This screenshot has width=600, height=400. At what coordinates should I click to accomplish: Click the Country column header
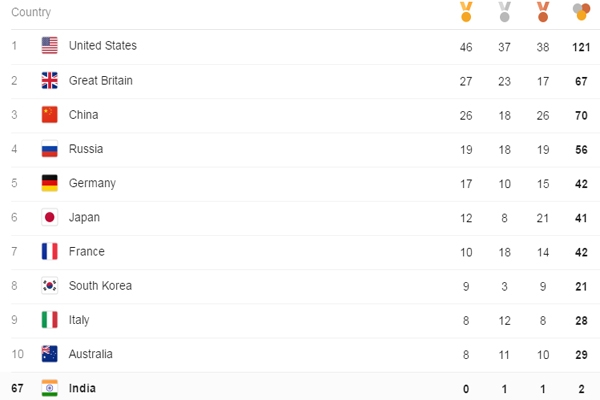[x=31, y=12]
